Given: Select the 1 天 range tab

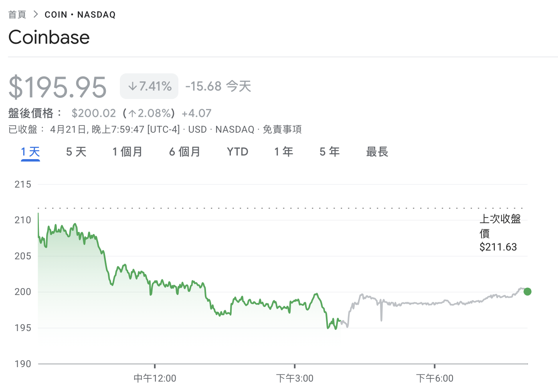Looking at the screenshot, I should [30, 152].
